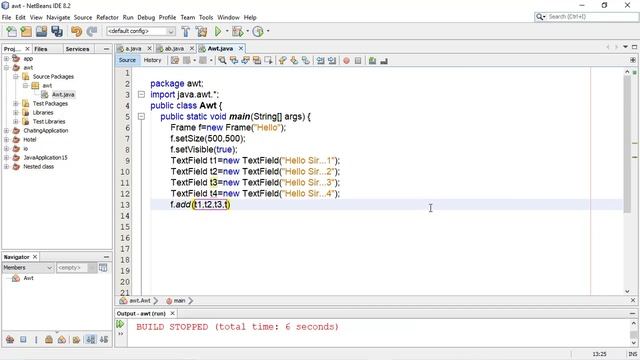This screenshot has height=360, width=640.
Task: Click the Profile Project toolbar icon
Action: [x=258, y=31]
